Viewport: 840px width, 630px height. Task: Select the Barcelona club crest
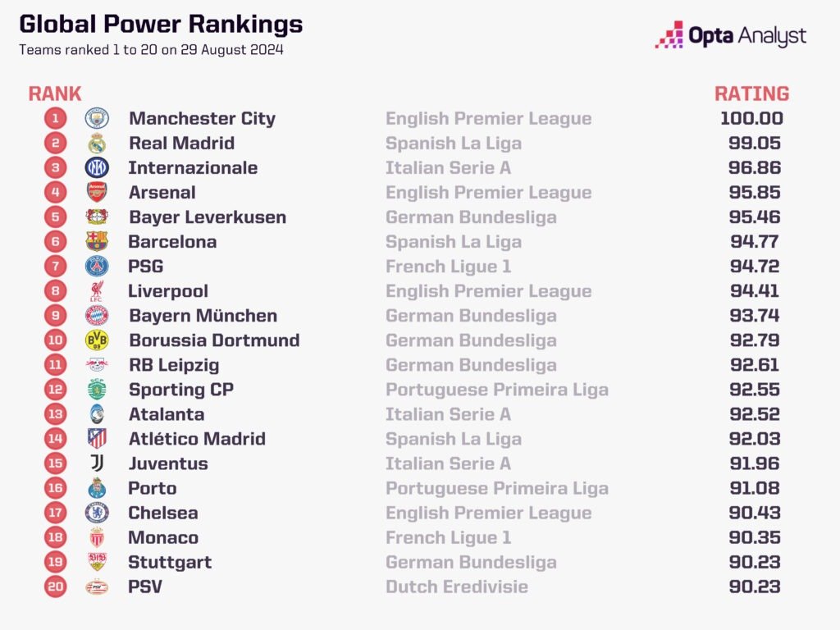point(97,242)
